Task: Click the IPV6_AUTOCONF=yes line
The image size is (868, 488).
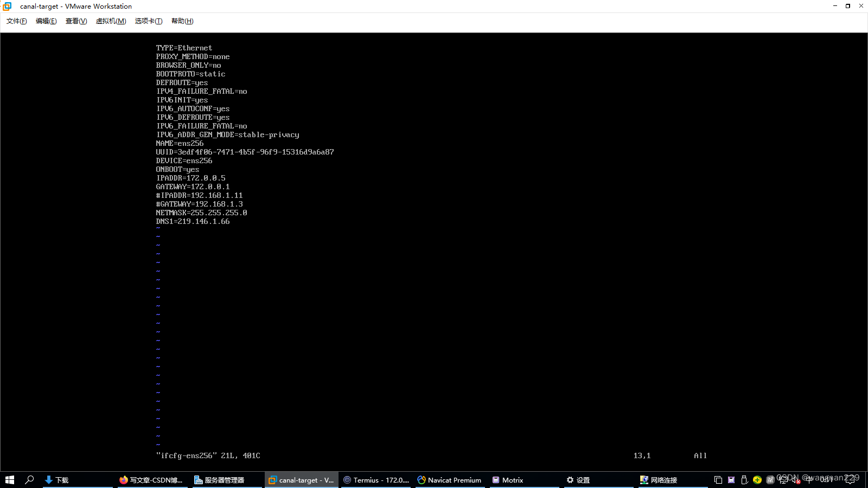Action: pos(193,108)
